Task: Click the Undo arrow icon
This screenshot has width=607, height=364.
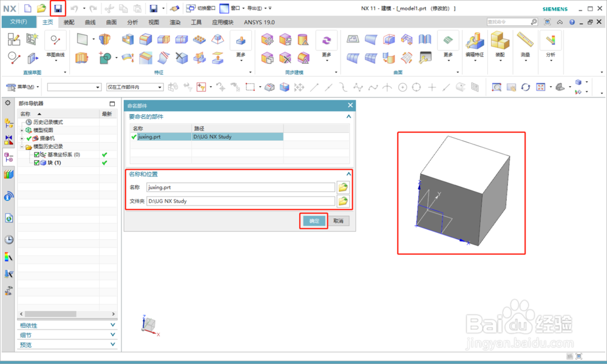Action: coord(74,8)
